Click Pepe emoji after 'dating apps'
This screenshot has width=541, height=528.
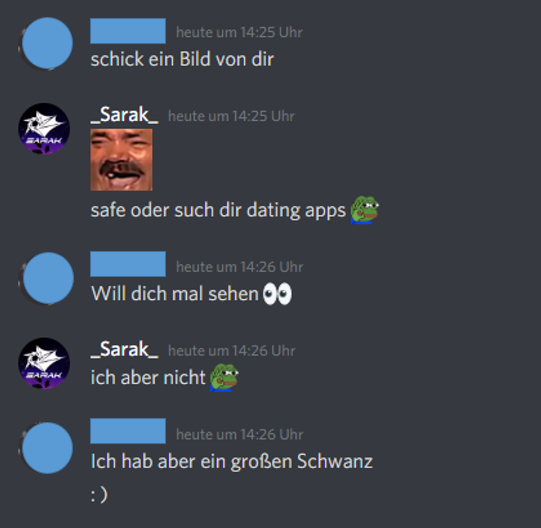tap(364, 210)
